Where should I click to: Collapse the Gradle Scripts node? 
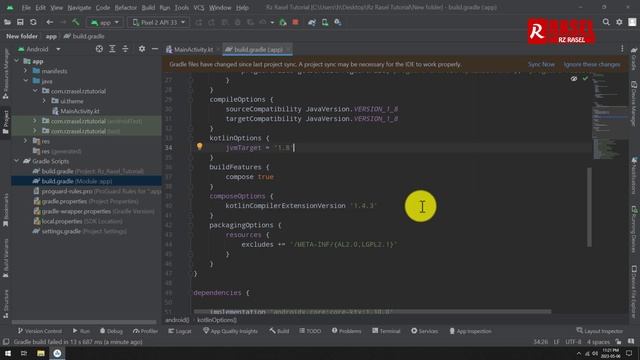pos(16,161)
